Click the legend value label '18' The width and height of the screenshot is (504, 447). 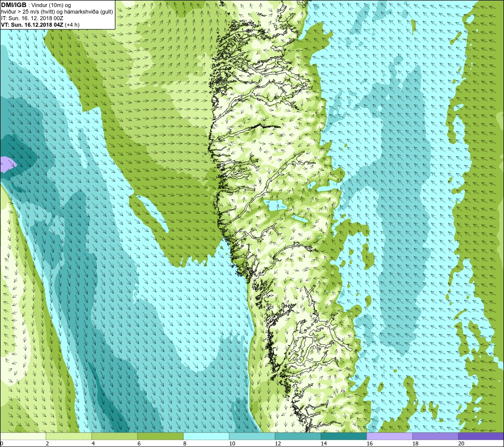coord(415,443)
